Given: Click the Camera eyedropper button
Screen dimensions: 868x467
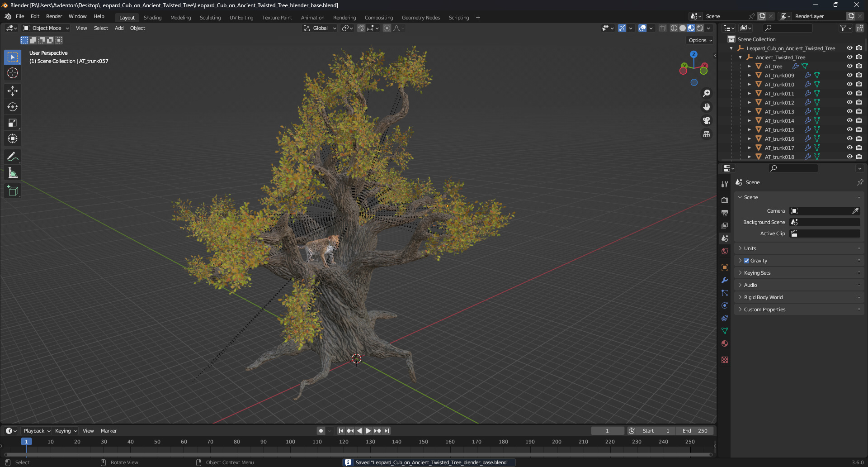Looking at the screenshot, I should (855, 211).
